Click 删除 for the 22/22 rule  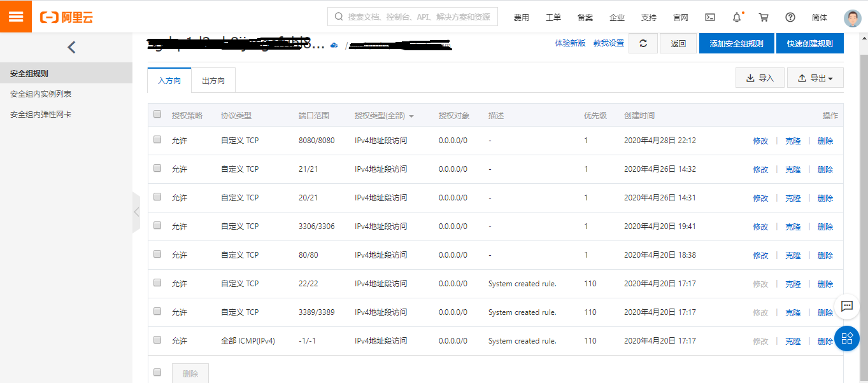coord(825,284)
